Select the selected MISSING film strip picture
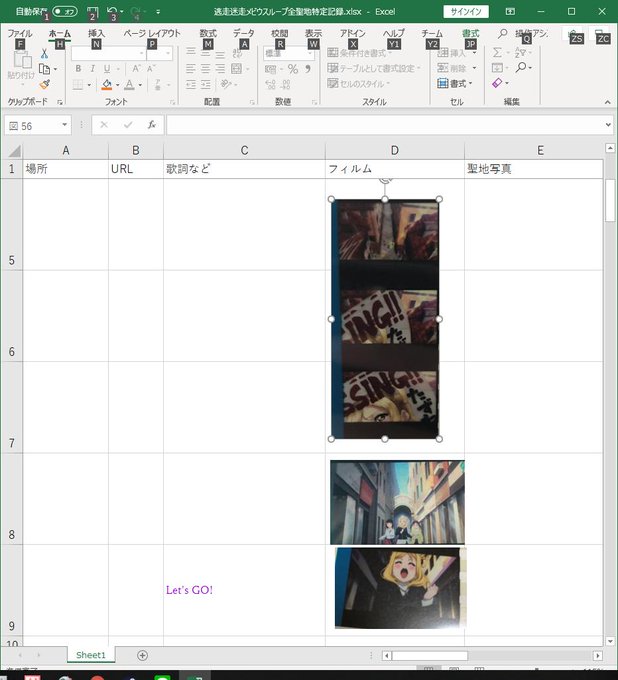Screen dimensions: 618x680 tap(385, 319)
